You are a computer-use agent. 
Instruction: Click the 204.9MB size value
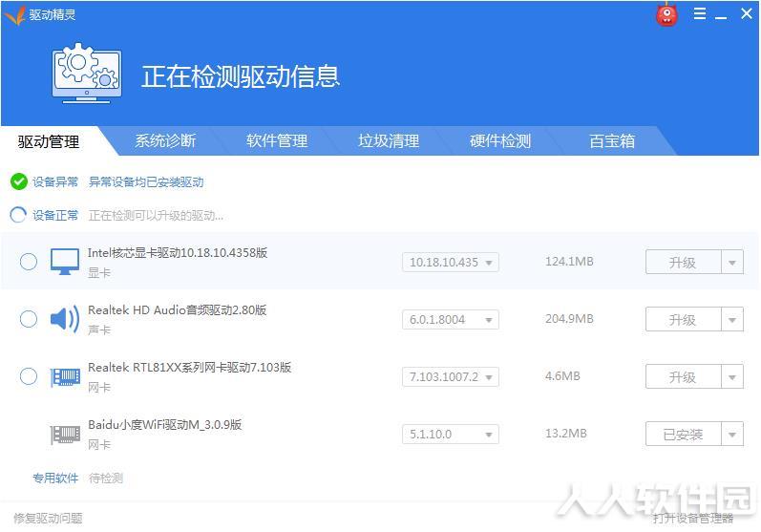click(569, 319)
